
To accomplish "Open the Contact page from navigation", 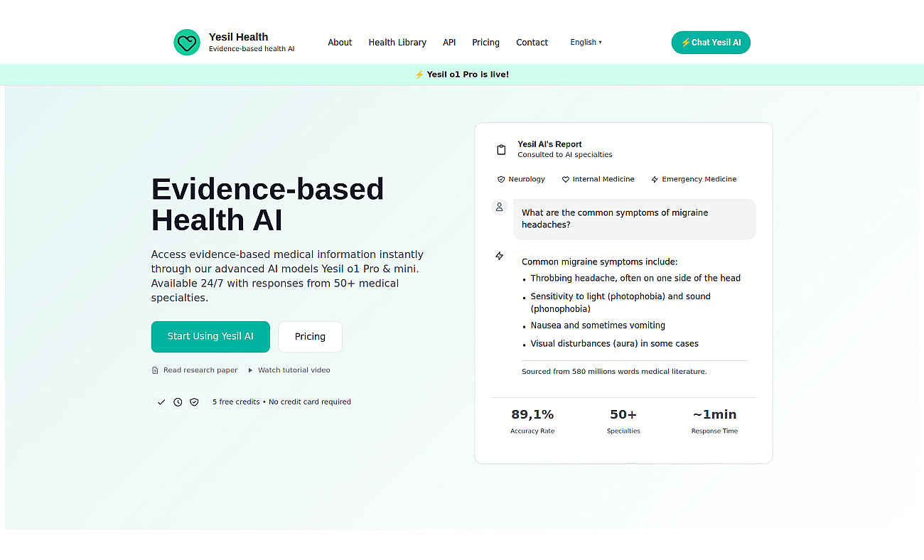I will click(x=532, y=43).
